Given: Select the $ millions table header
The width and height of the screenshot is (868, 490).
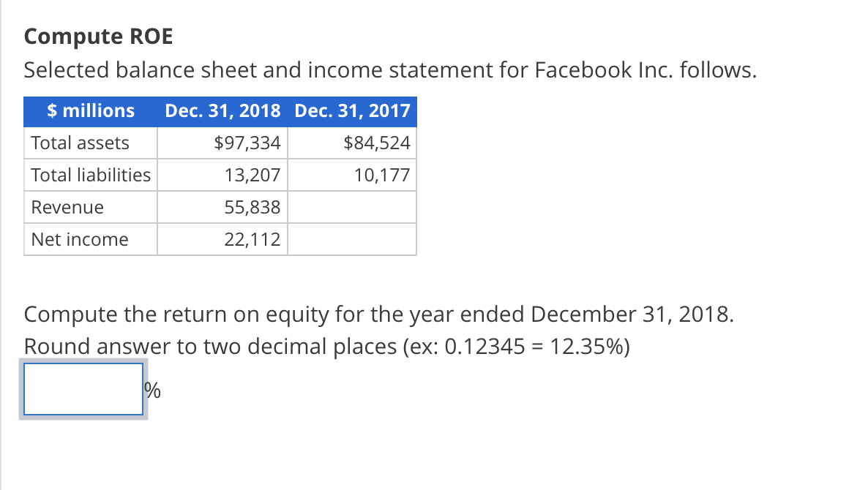Looking at the screenshot, I should tap(91, 111).
